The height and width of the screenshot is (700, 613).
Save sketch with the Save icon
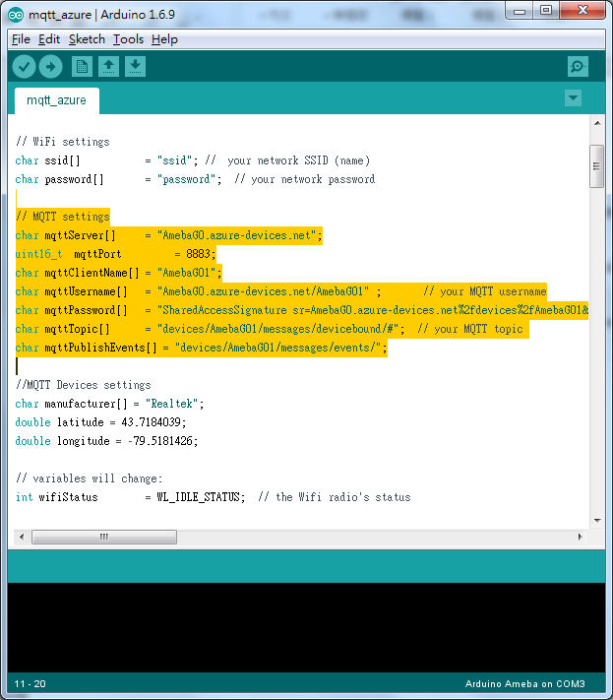coord(135,67)
